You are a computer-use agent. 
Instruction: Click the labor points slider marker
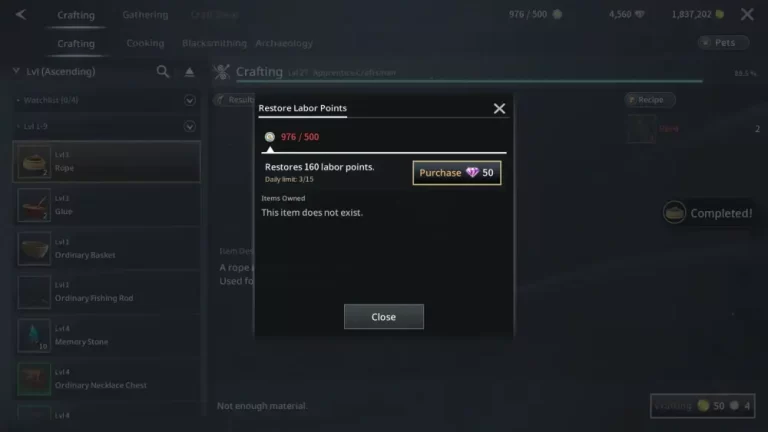270,149
